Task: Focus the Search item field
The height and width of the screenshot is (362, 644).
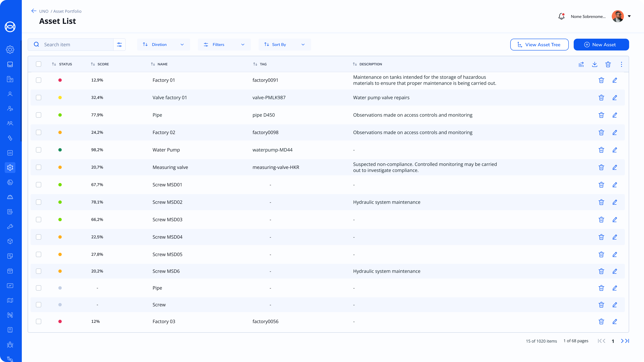Action: 75,44
